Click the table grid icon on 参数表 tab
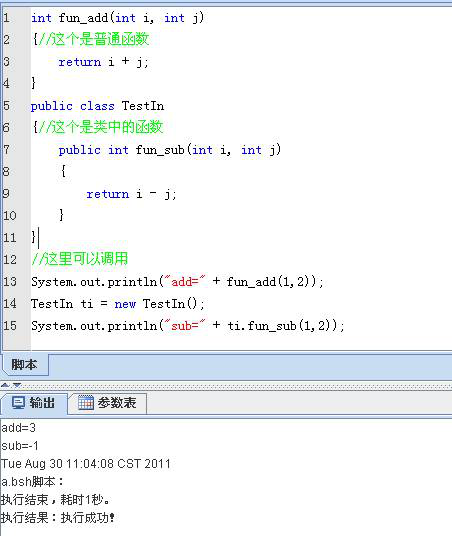452x536 pixels. [85, 402]
